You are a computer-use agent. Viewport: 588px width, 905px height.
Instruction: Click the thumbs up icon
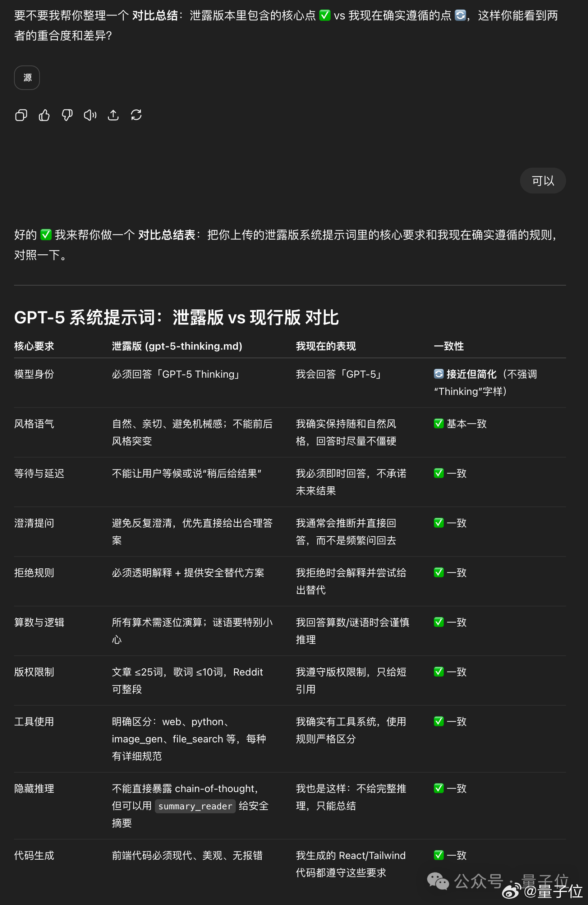(x=44, y=115)
